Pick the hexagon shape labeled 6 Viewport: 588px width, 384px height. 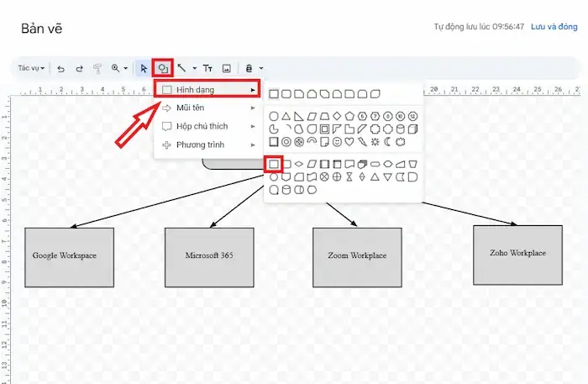(362, 116)
